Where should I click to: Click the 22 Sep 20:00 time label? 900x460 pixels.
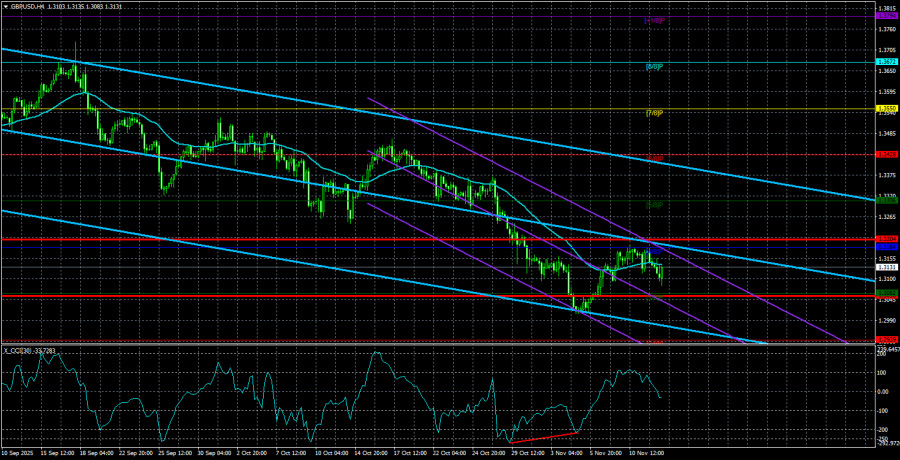(x=137, y=454)
